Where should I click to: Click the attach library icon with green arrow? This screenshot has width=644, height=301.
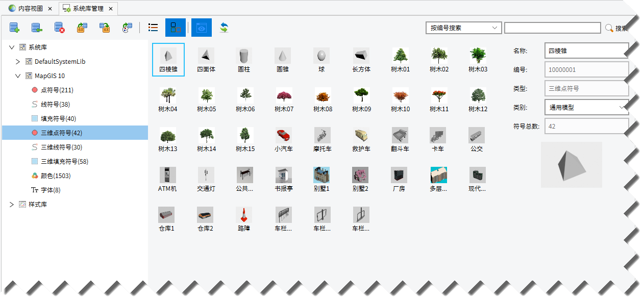click(x=37, y=28)
